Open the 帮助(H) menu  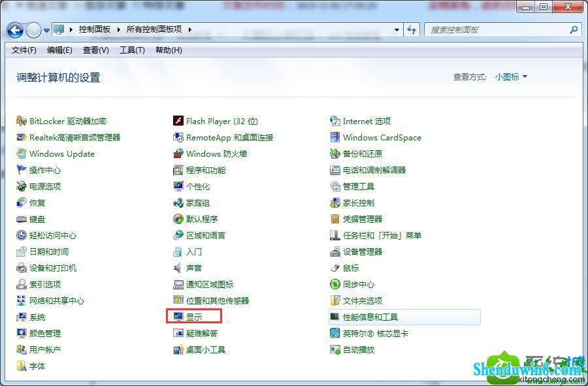[x=169, y=50]
